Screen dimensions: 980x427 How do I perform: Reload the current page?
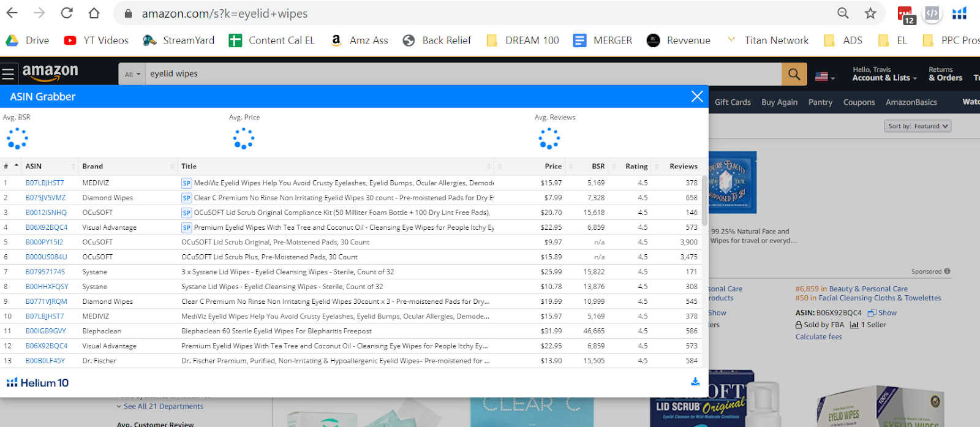pos(67,13)
